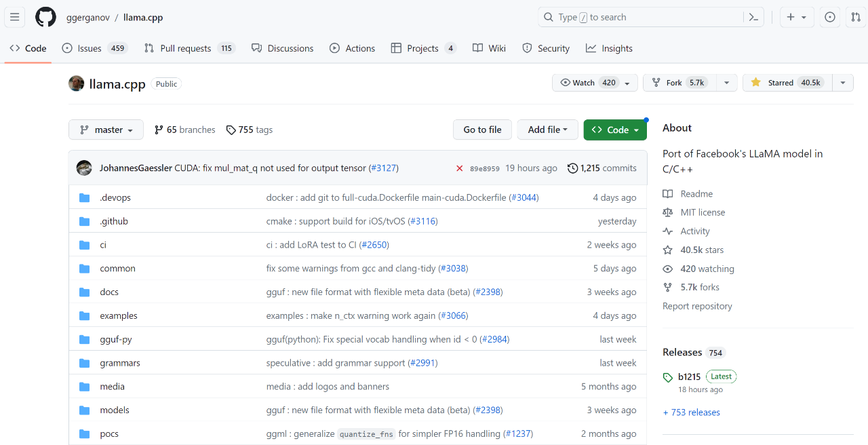Toggle the Starred button
Screen dimensions: 868x445
point(785,83)
